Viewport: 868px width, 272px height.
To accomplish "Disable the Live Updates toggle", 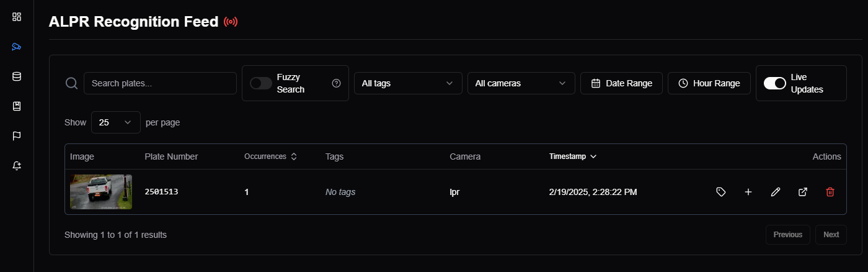I will click(775, 83).
